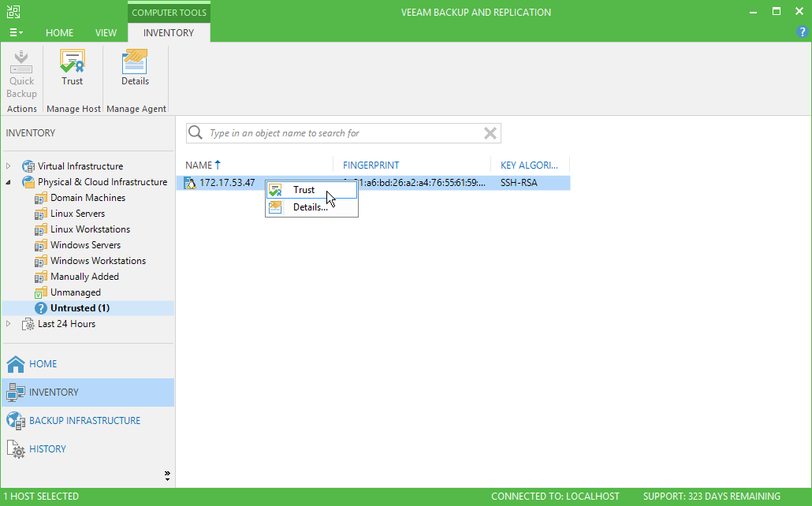This screenshot has height=506, width=812.
Task: Open the BACKUP INFRASTRUCTURE navigation view
Action: coord(88,421)
